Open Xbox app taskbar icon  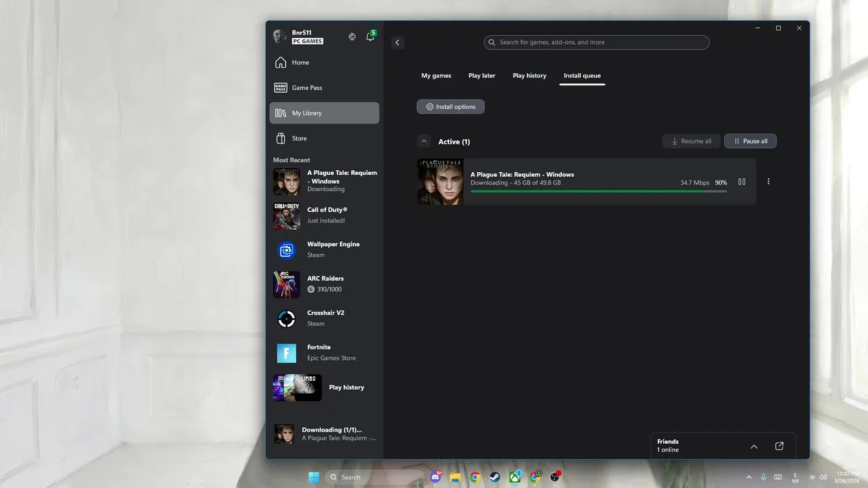515,477
